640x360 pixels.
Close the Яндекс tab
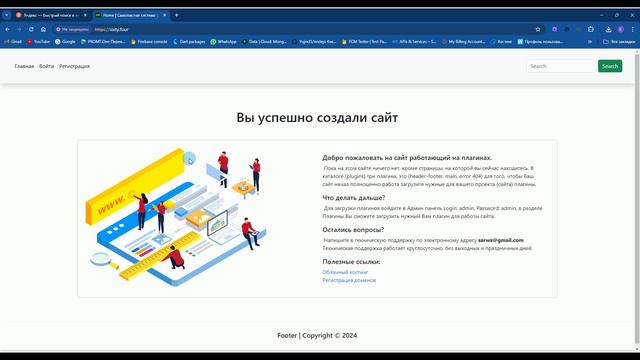[x=85, y=15]
